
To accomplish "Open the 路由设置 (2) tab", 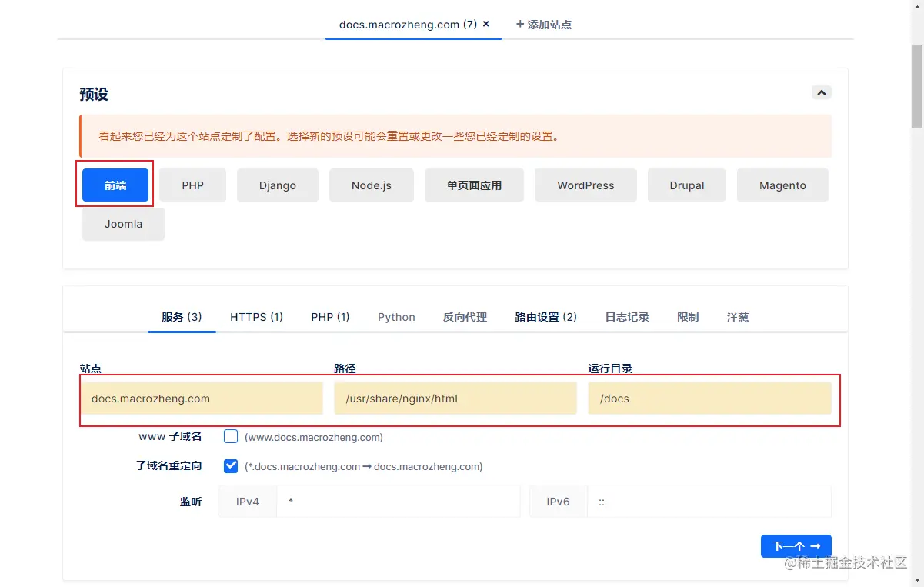I will click(546, 317).
